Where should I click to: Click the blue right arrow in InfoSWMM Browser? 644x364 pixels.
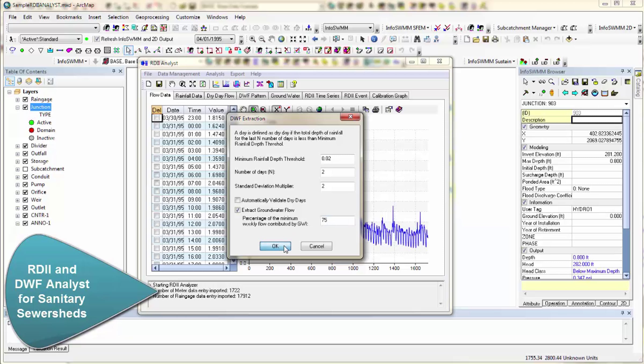pos(575,93)
